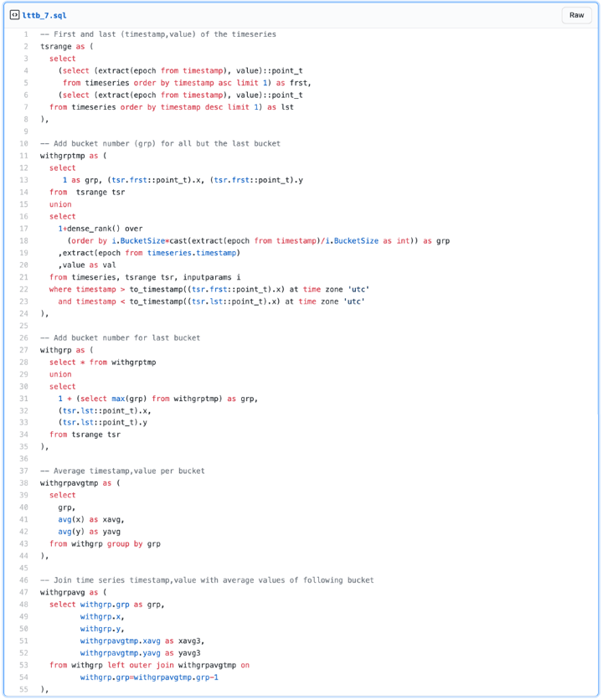Click the 'union' keyword on line 29
This screenshot has width=603, height=700.
coord(60,374)
